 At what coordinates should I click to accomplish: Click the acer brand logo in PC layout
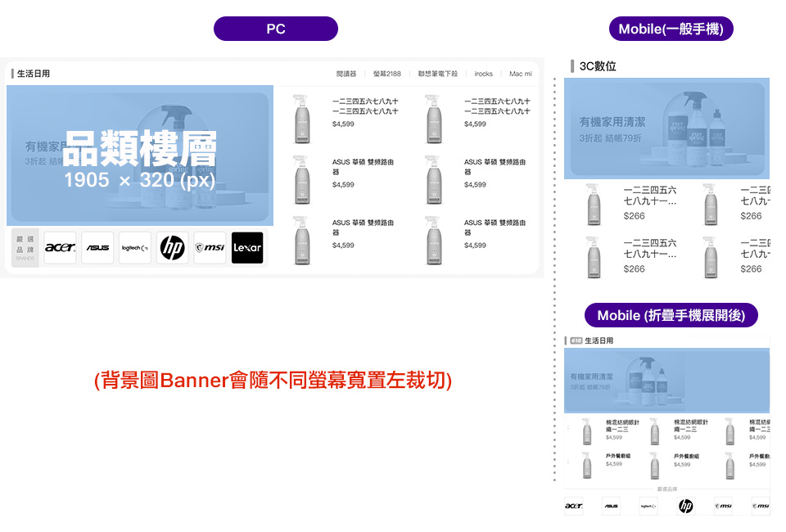tap(60, 247)
